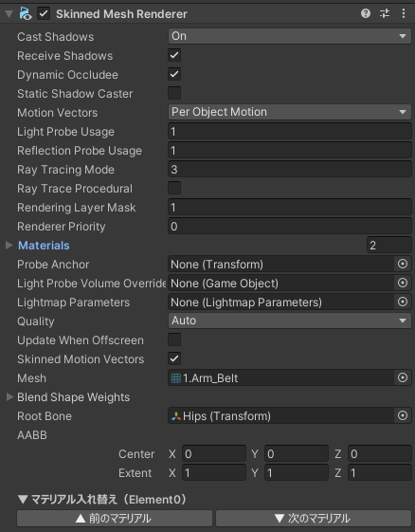Expand Blend Shape Weights foldout

pos(9,397)
